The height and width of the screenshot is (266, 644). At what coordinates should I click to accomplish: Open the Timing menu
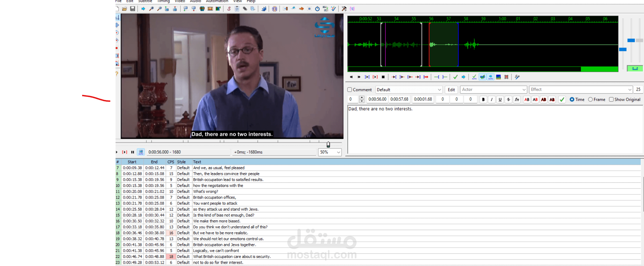pos(163,1)
